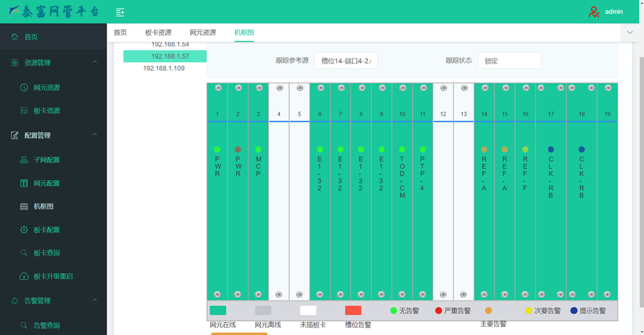Open 子网配置 in sidebar
644x335 pixels.
[46, 160]
